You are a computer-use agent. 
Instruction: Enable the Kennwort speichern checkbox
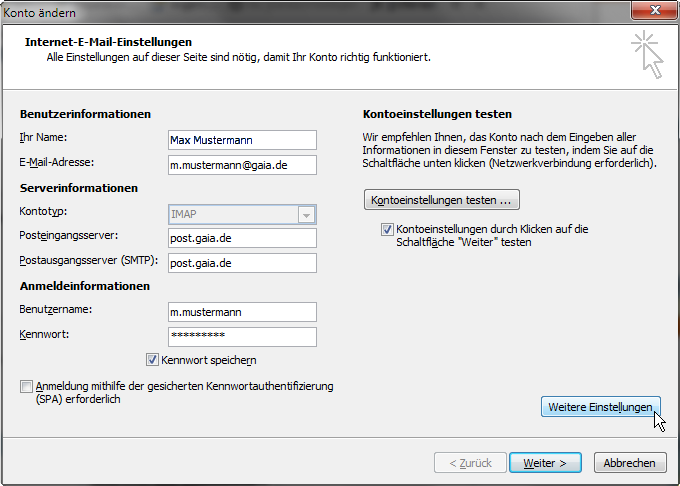pos(153,360)
